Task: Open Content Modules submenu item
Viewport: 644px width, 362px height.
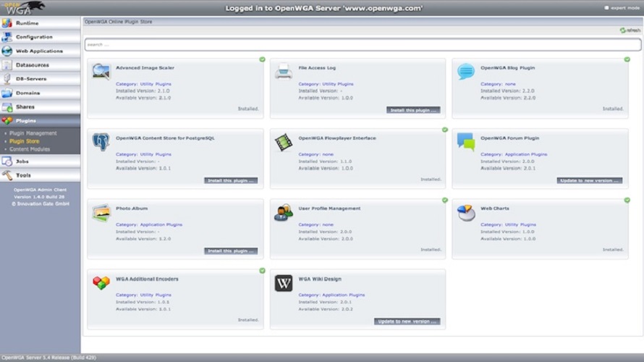Action: [x=30, y=149]
